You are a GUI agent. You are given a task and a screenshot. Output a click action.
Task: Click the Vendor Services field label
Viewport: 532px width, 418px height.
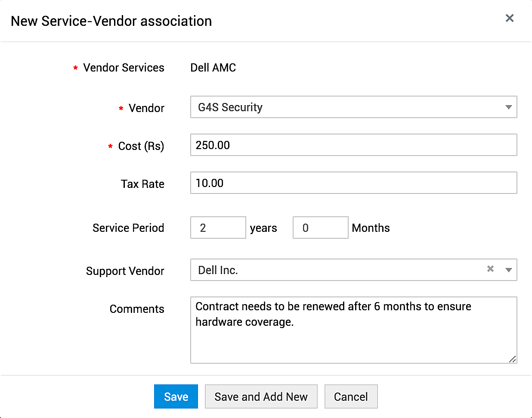pyautogui.click(x=124, y=68)
